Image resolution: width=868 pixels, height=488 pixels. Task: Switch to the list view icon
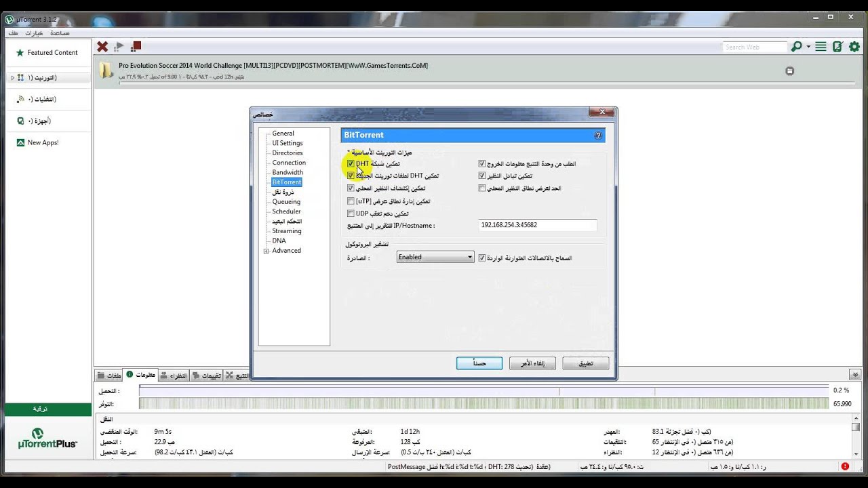(x=821, y=47)
